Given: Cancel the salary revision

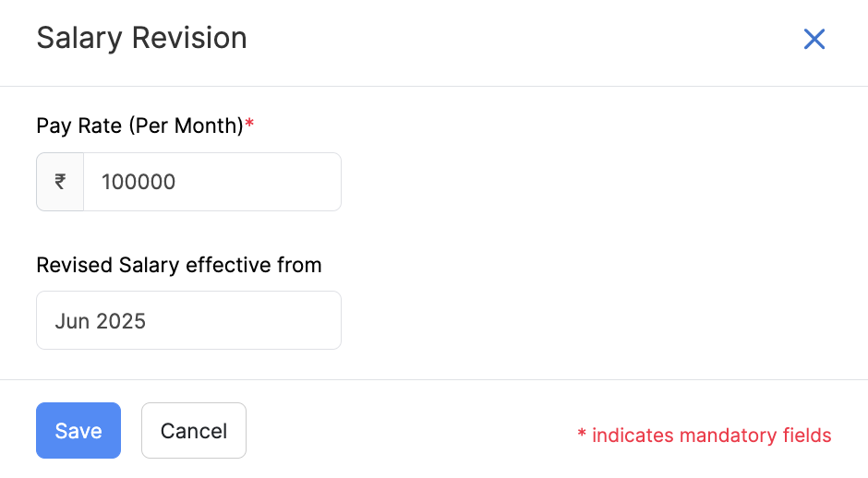Looking at the screenshot, I should (194, 431).
